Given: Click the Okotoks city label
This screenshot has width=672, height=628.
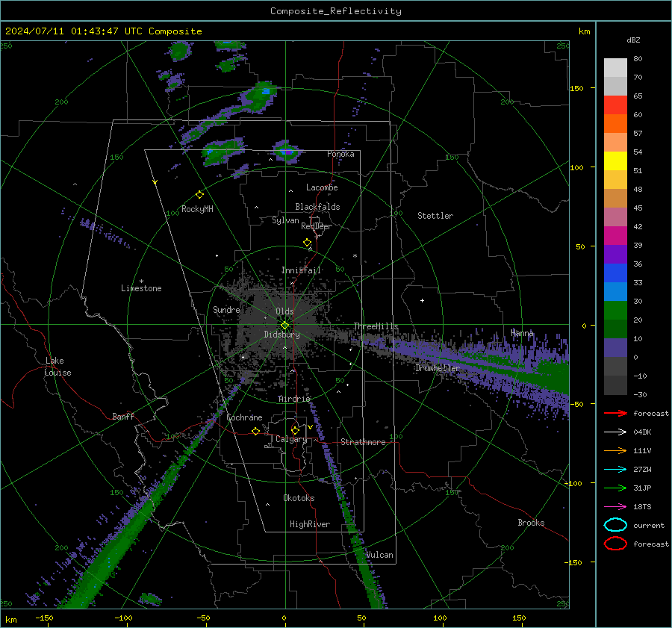Looking at the screenshot, I should (299, 498).
